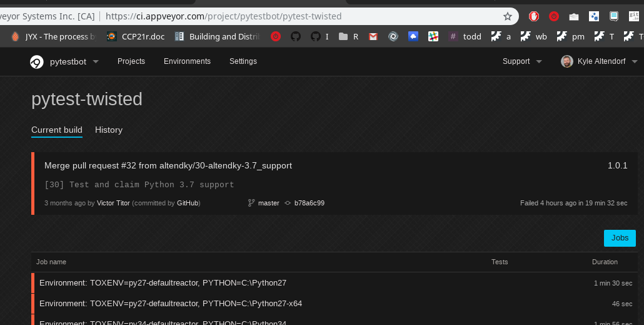Click the Job name column header
The width and height of the screenshot is (644, 325).
pyautogui.click(x=51, y=262)
